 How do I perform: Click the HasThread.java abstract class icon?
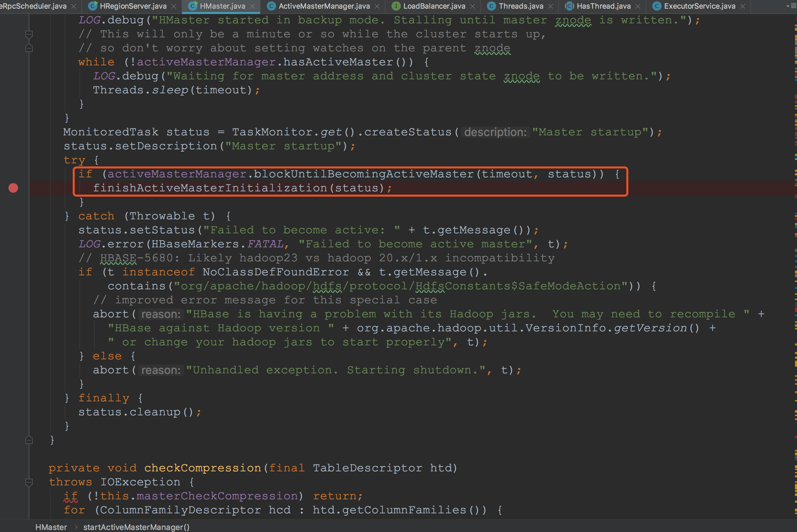point(570,6)
